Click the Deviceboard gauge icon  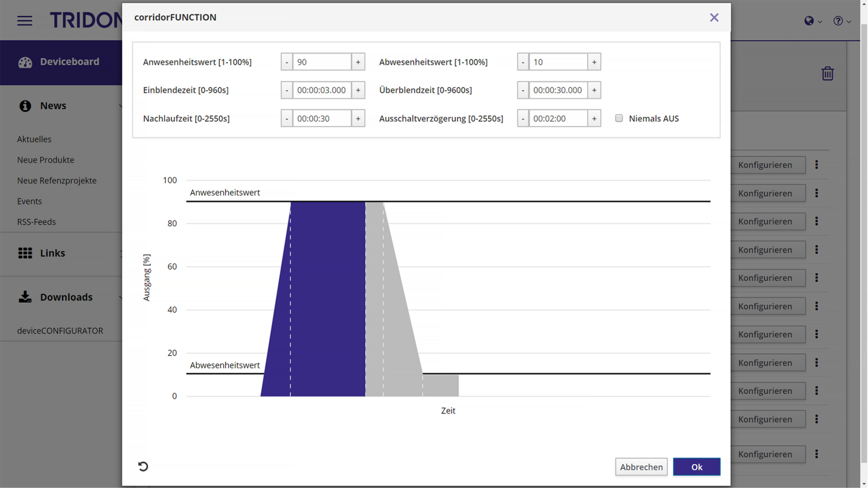(x=25, y=62)
